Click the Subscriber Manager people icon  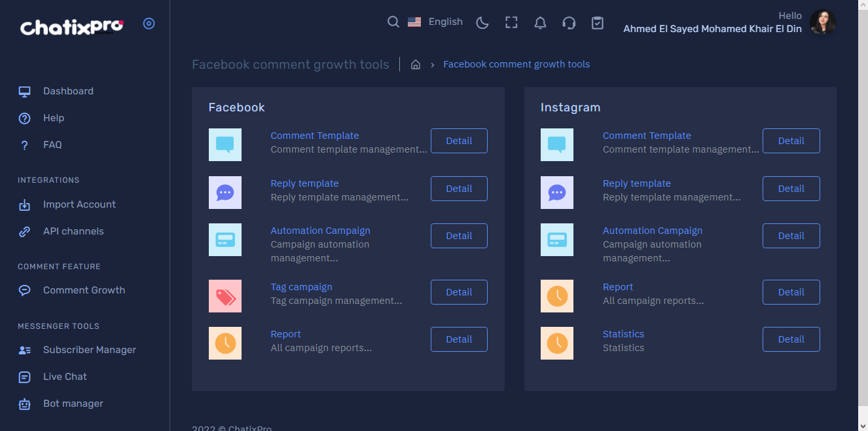click(x=25, y=350)
